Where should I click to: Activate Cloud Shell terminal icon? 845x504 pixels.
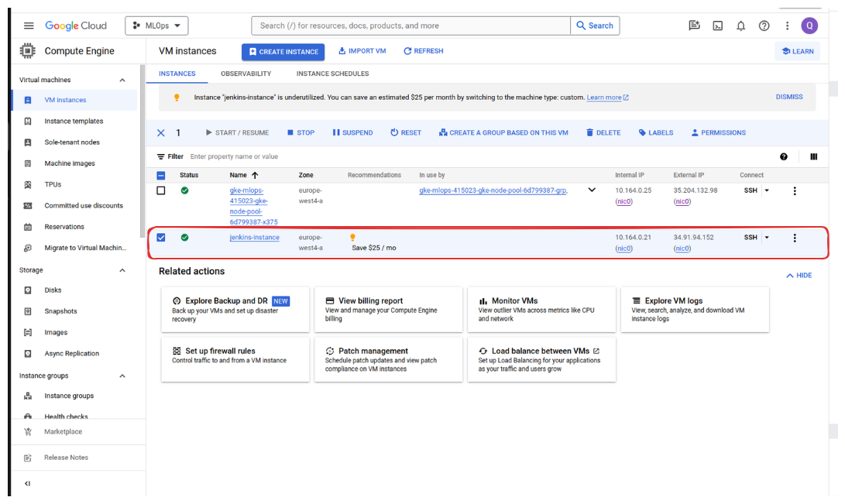pyautogui.click(x=718, y=26)
